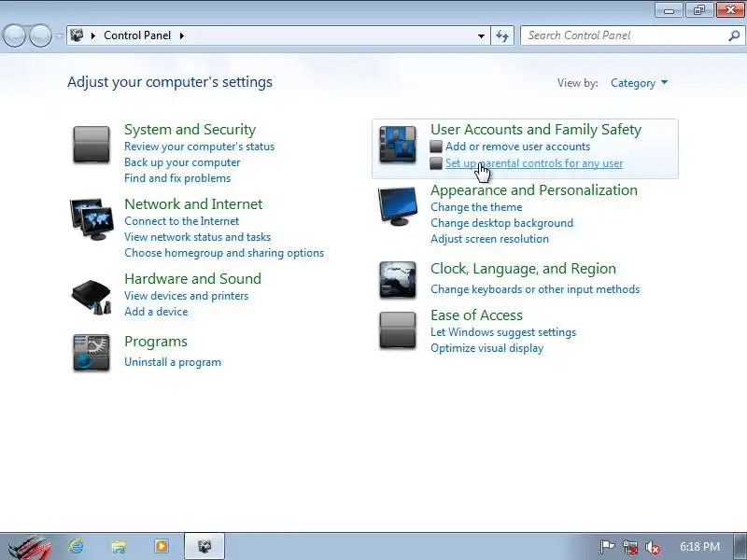Click Set up parental controls for any user
The height and width of the screenshot is (560, 747).
point(534,163)
